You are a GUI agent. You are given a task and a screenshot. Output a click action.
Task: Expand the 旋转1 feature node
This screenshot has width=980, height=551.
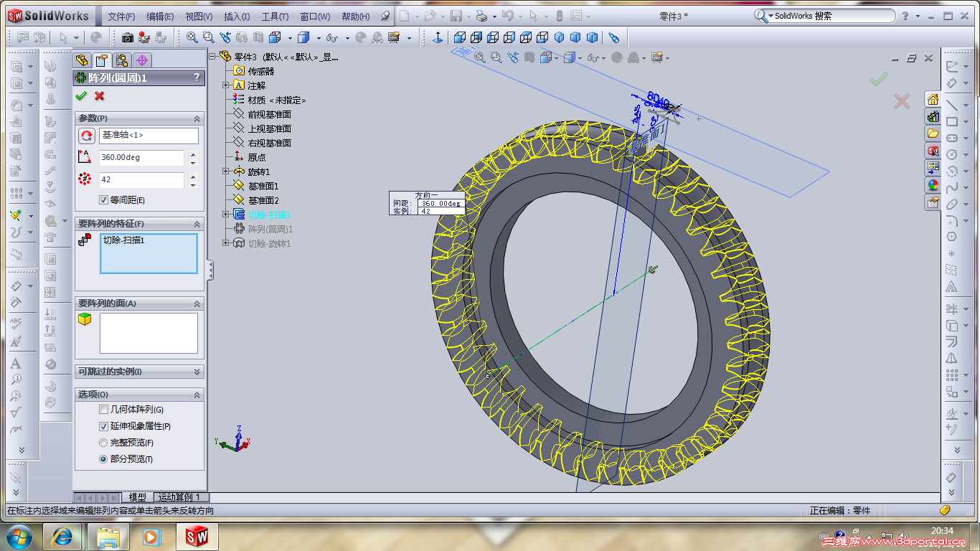click(x=227, y=171)
